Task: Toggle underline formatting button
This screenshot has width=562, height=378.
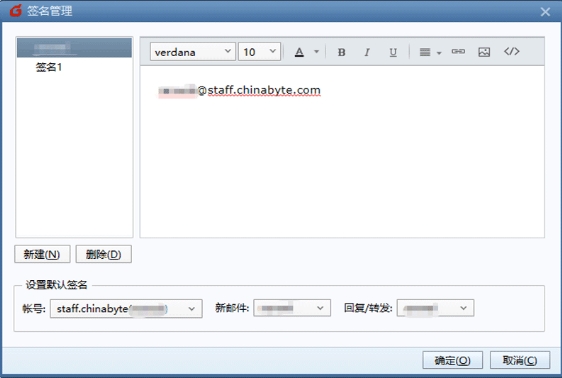Action: coord(393,52)
